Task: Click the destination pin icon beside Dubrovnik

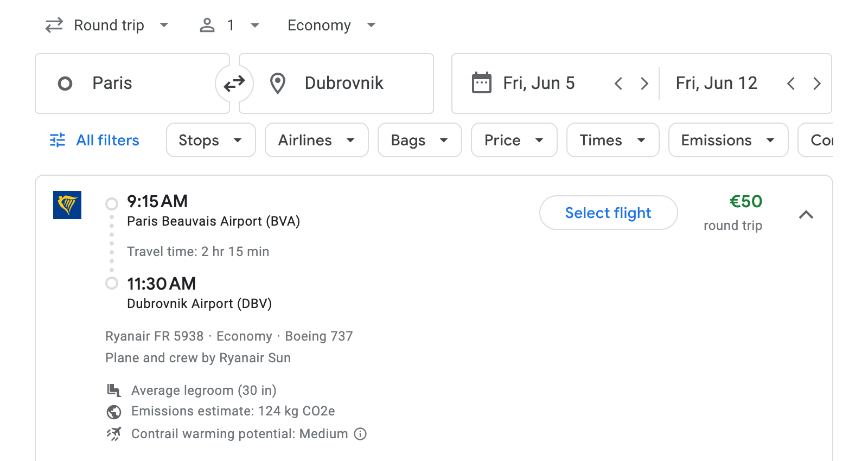Action: pos(277,83)
